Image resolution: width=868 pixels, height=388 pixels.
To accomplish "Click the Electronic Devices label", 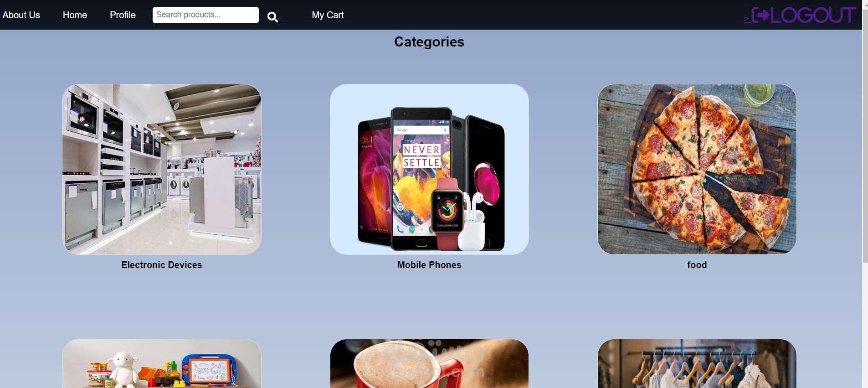I will pyautogui.click(x=162, y=265).
